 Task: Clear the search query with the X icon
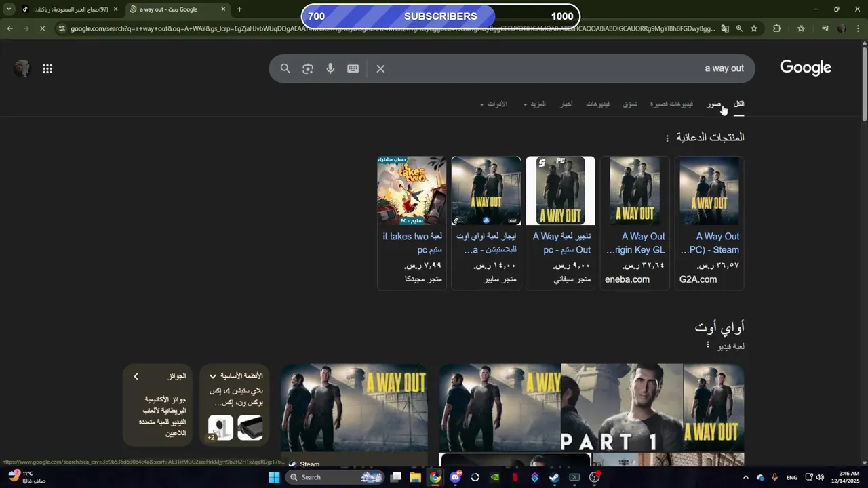point(380,68)
